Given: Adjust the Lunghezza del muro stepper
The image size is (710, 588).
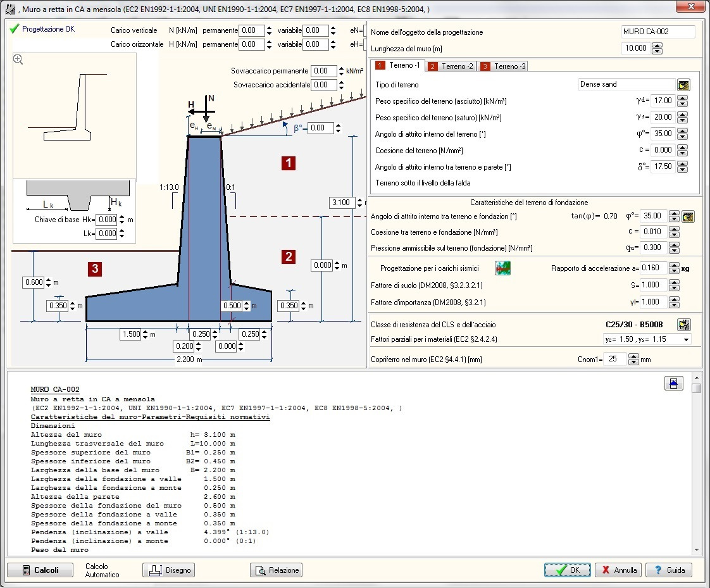Looking at the screenshot, I should [x=657, y=49].
